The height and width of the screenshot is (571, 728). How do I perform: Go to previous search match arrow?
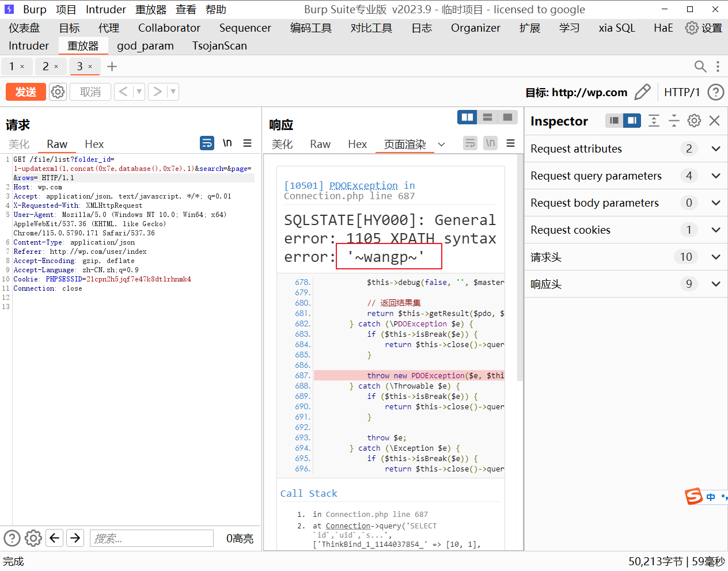point(55,538)
